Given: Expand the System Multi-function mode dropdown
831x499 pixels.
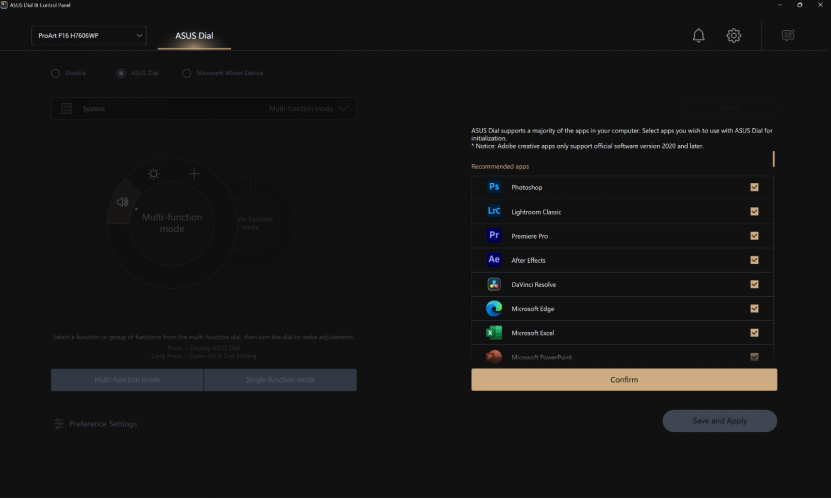Looking at the screenshot, I should coord(204,109).
